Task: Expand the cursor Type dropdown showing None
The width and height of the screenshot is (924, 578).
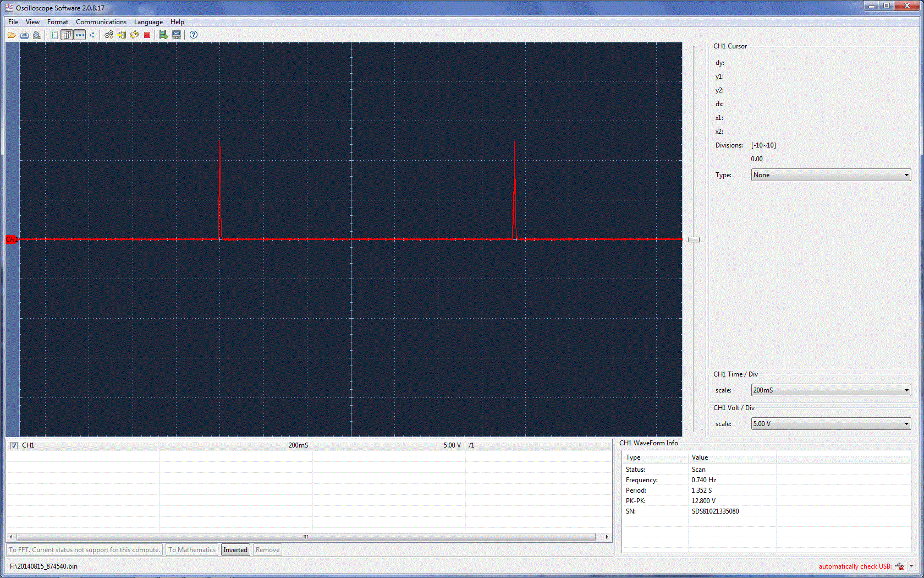Action: (x=831, y=175)
